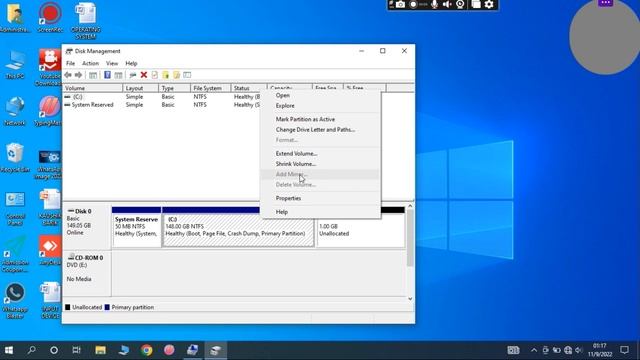This screenshot has width=640, height=360.
Task: Open Cortana circle on taskbar
Action: [54, 350]
